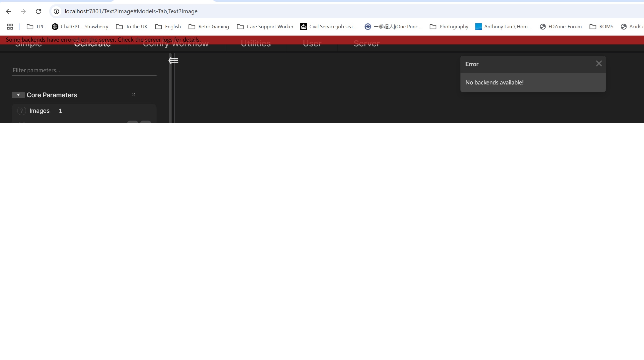Collapse the parameters sidebar arrow icon

click(173, 60)
